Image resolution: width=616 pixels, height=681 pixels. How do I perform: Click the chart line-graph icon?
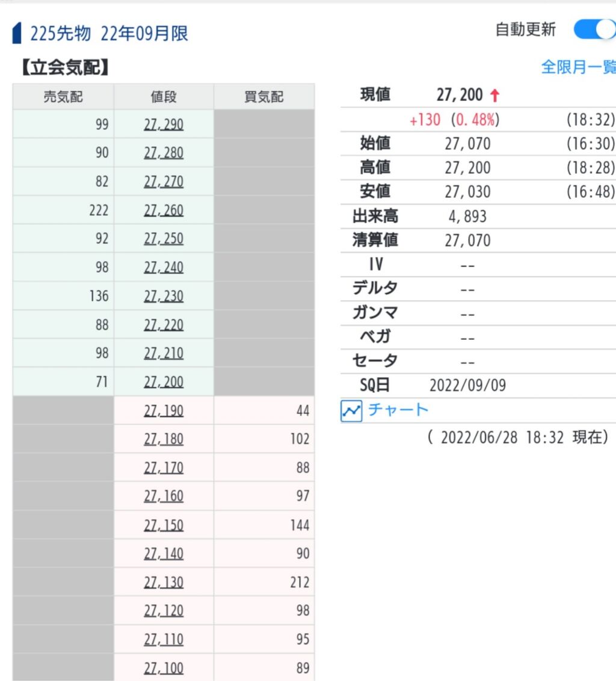click(x=351, y=411)
